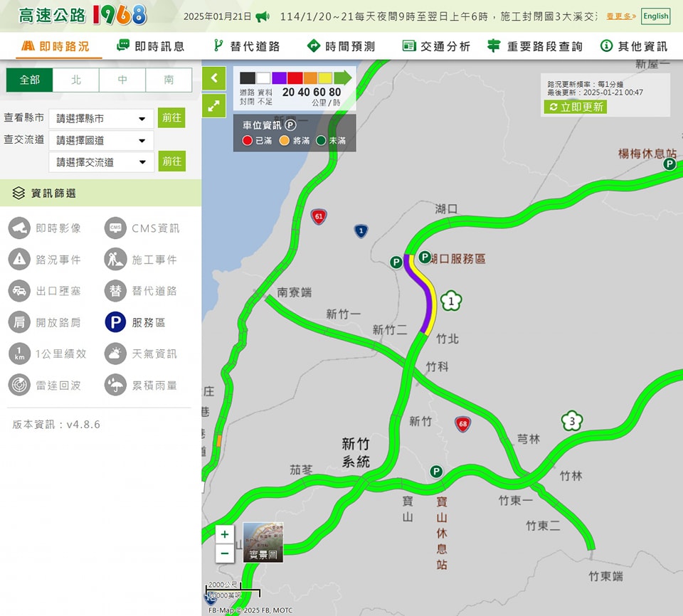The height and width of the screenshot is (616, 683).
Task: Click the 施工事件 construction icon
Action: tap(115, 260)
